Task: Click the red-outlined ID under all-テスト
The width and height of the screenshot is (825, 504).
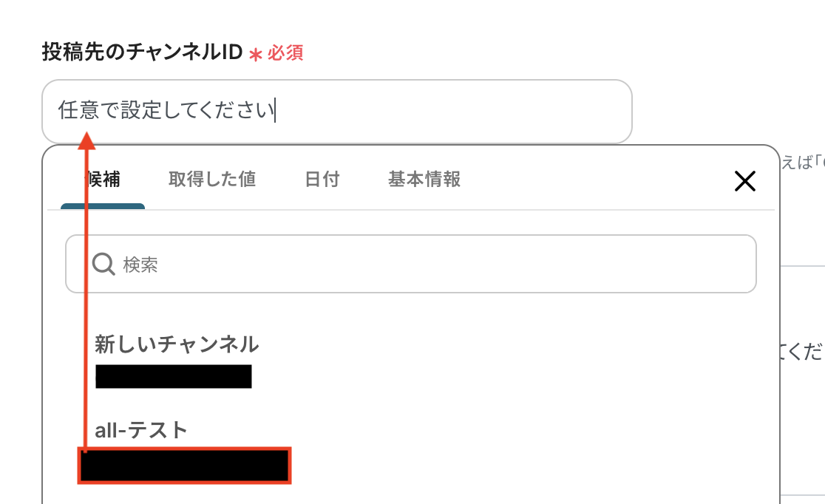Action: (x=185, y=466)
